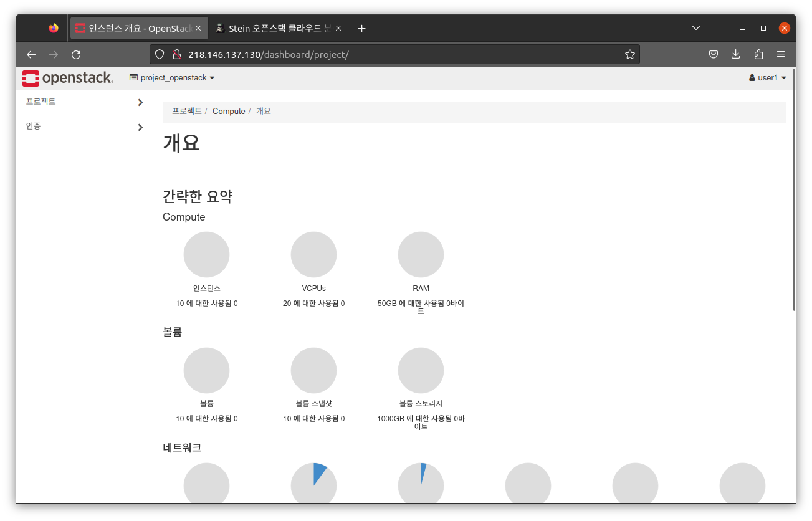Click the Firefox icon in the tab bar
The image size is (812, 521).
(54, 28)
